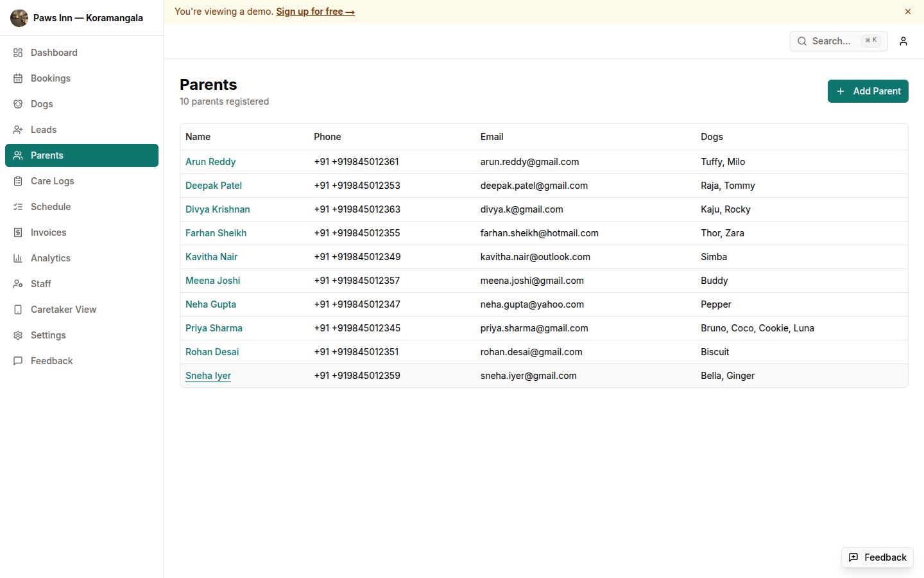The image size is (924, 578).
Task: Open the Invoices section
Action: [x=48, y=232]
